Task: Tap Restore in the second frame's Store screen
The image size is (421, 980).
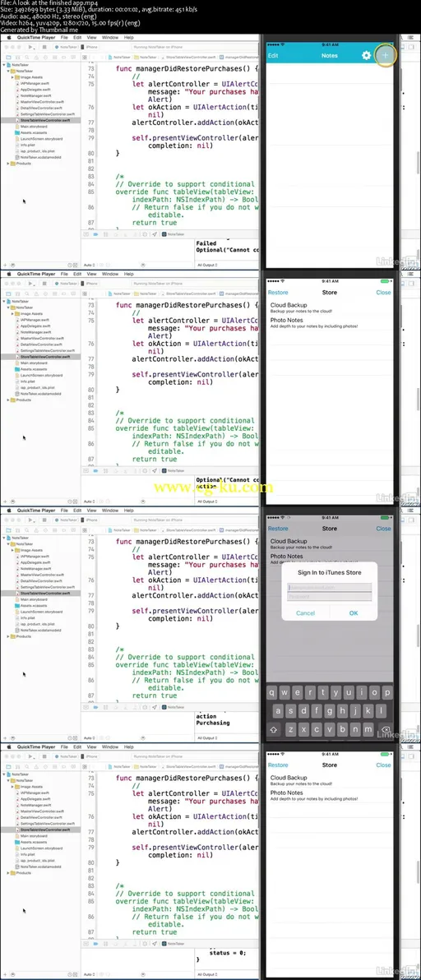Action: click(x=278, y=293)
